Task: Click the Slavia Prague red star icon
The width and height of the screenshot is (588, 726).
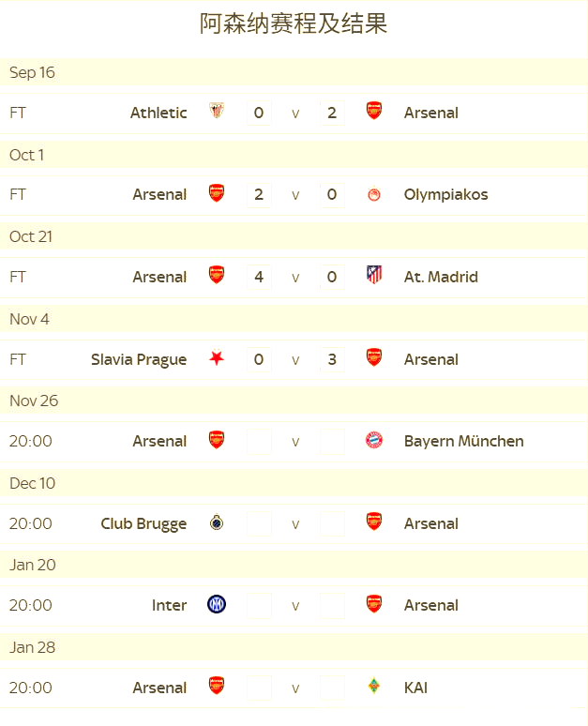Action: pyautogui.click(x=217, y=358)
